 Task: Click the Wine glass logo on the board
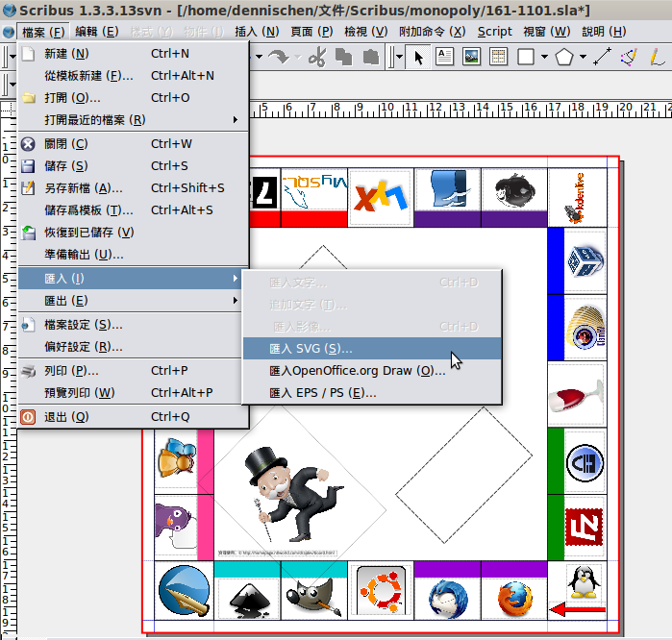[576, 395]
